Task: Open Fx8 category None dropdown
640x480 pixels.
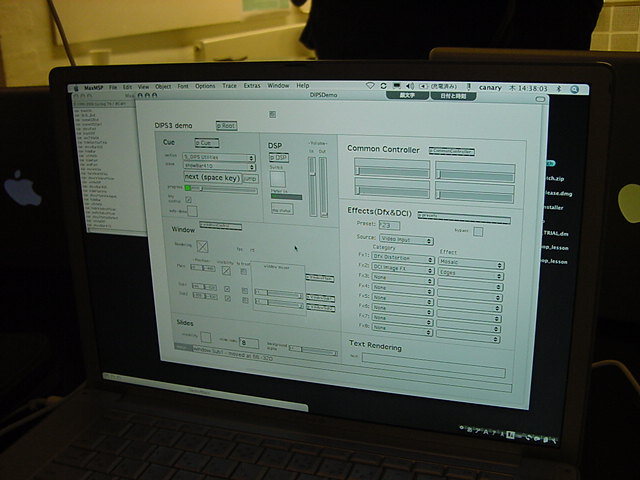Action: [x=402, y=329]
